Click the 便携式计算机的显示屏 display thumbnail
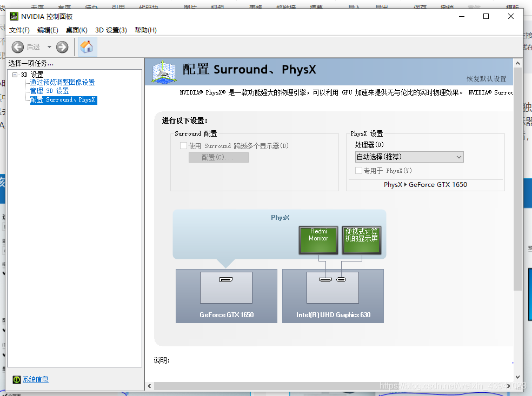This screenshot has height=396, width=532. coord(362,240)
